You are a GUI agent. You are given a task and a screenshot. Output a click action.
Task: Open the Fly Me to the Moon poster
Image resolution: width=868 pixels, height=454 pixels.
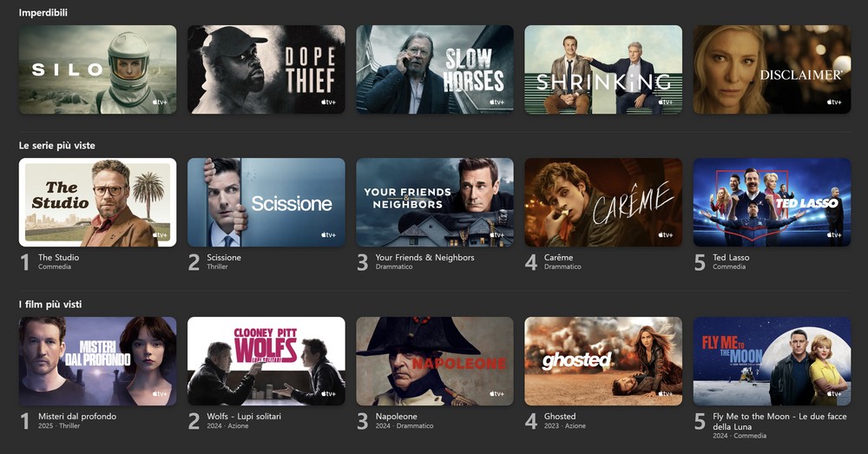coord(772,361)
